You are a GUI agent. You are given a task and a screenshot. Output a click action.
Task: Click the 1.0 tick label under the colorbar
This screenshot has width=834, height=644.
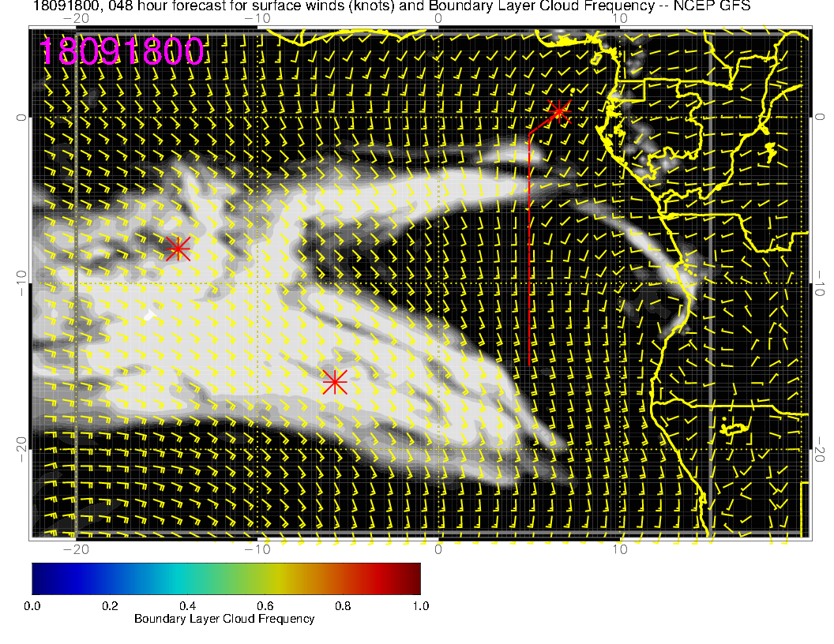coord(420,606)
